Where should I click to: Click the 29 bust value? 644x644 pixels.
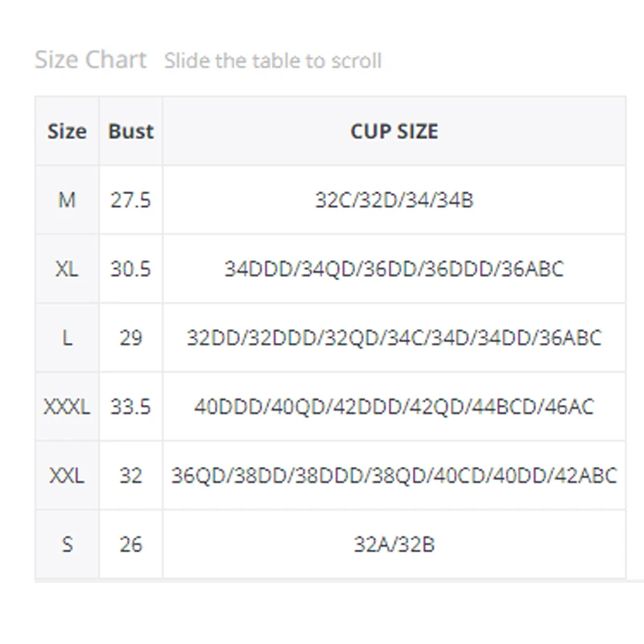click(x=130, y=337)
